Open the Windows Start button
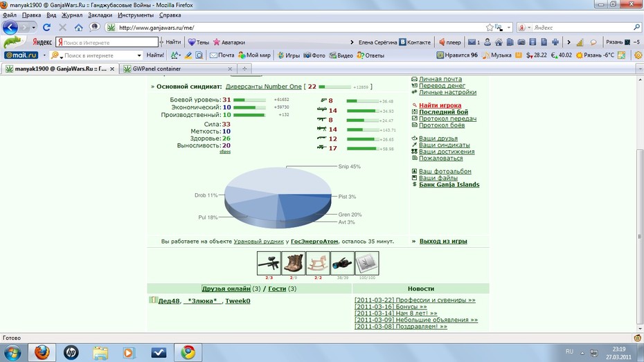 (12, 353)
